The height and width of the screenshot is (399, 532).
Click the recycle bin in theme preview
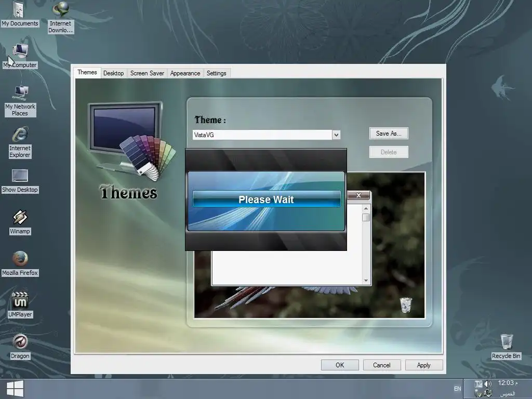[x=406, y=304]
